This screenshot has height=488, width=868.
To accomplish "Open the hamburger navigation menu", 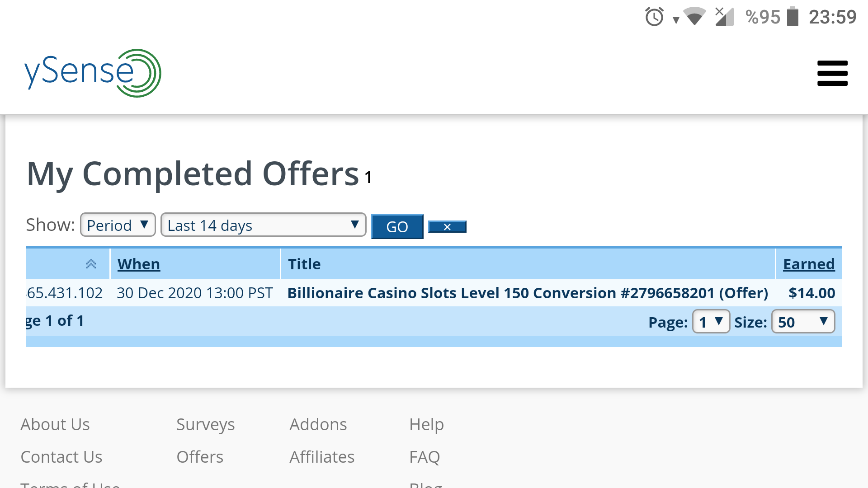I will (832, 73).
